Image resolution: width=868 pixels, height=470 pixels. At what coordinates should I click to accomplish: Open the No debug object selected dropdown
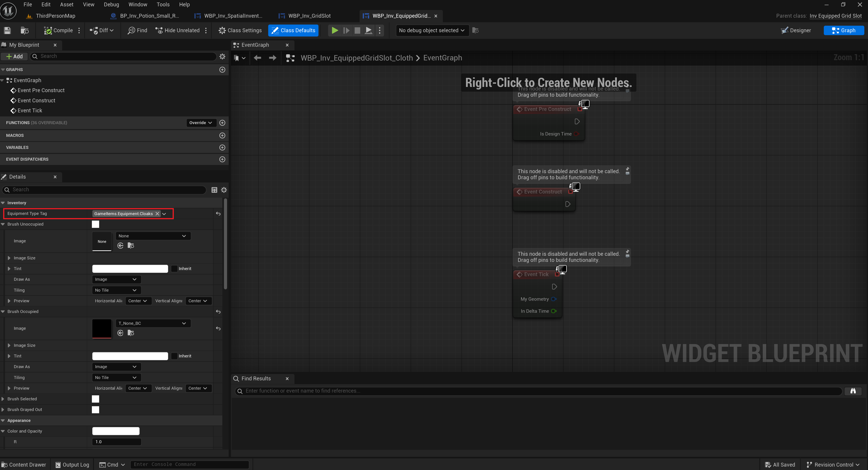tap(432, 30)
